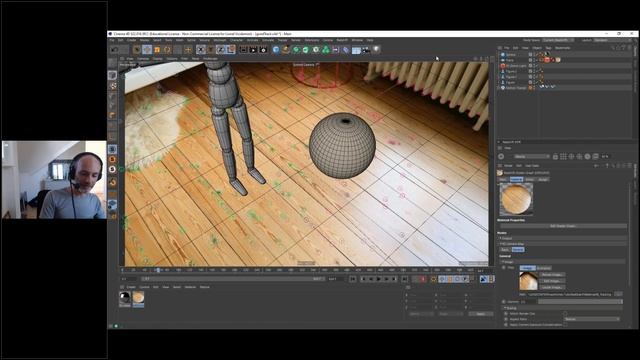Viewport: 640px width, 360px height.
Task: Click the first green generator icon
Action: 296,50
